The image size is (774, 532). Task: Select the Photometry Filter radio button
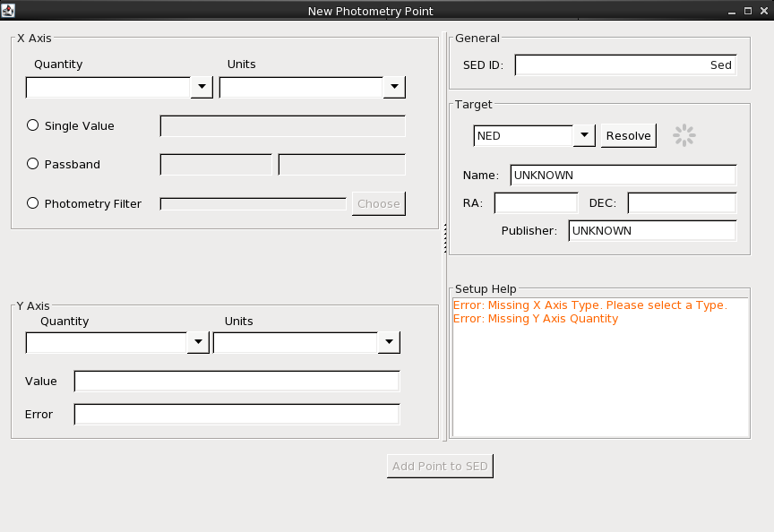click(x=32, y=203)
